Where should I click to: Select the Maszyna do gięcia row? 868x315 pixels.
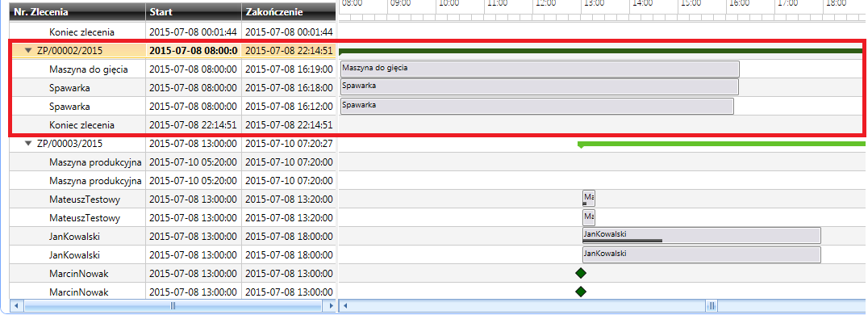(x=173, y=69)
